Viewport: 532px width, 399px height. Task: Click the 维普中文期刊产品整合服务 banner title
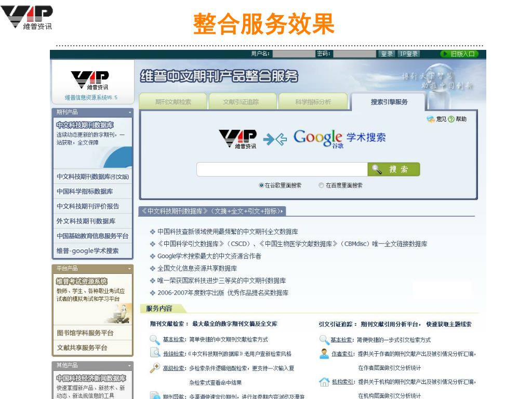point(219,76)
